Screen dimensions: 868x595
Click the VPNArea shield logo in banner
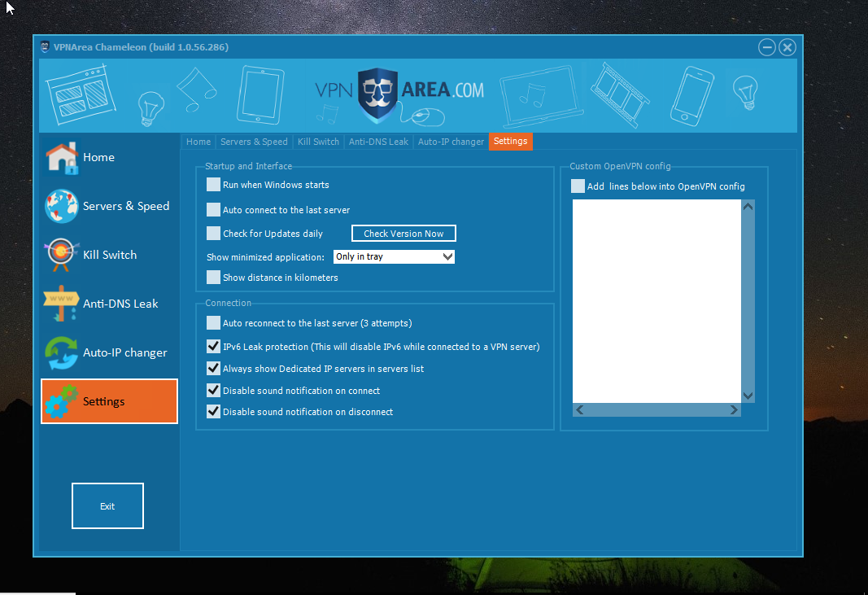click(377, 95)
